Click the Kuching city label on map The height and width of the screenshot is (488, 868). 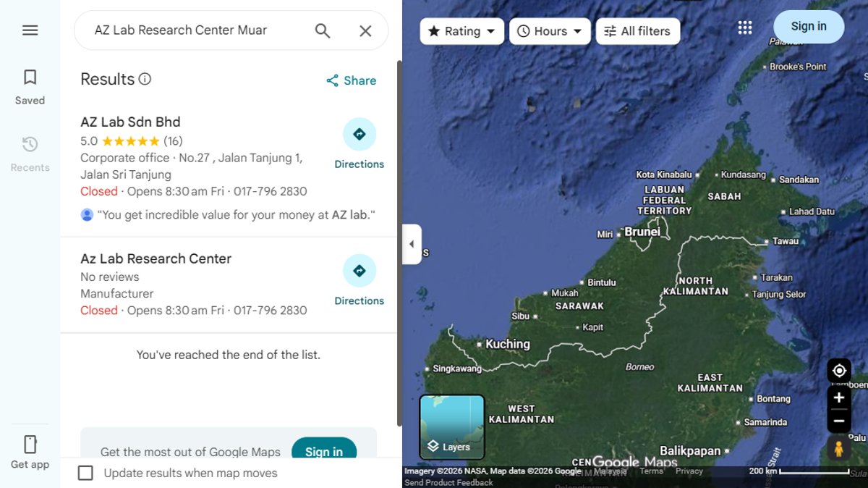[508, 344]
